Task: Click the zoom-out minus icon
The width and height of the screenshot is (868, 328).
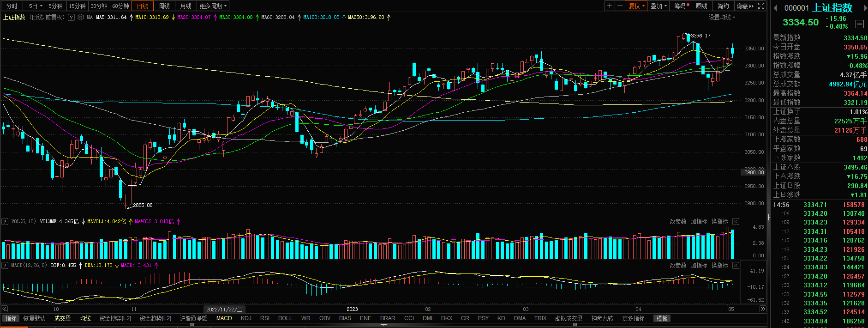Action: [x=620, y=6]
